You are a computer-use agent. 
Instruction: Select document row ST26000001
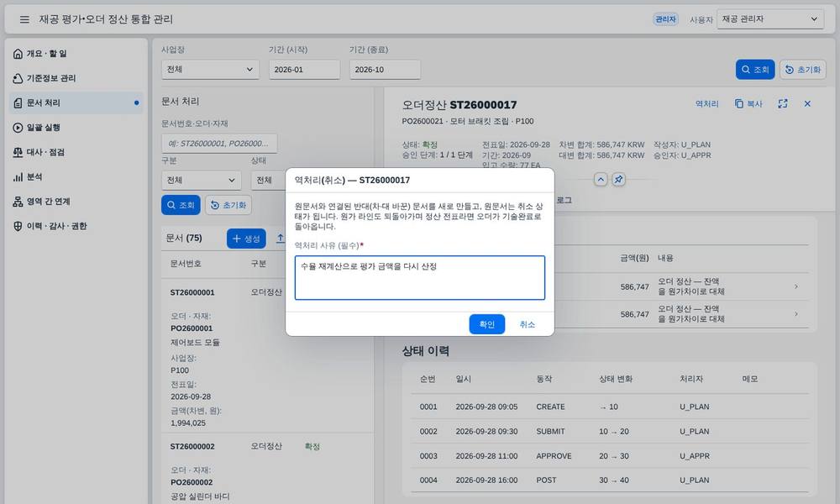point(267,356)
